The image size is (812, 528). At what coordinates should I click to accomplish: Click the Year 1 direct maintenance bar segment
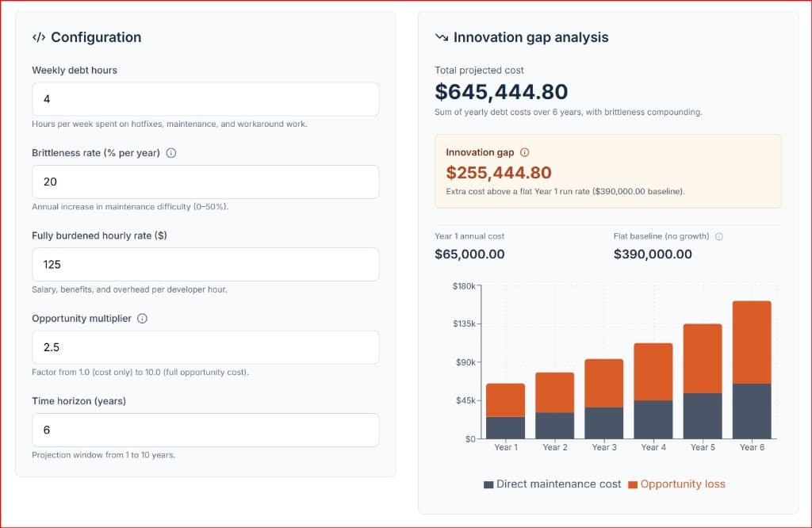click(505, 427)
